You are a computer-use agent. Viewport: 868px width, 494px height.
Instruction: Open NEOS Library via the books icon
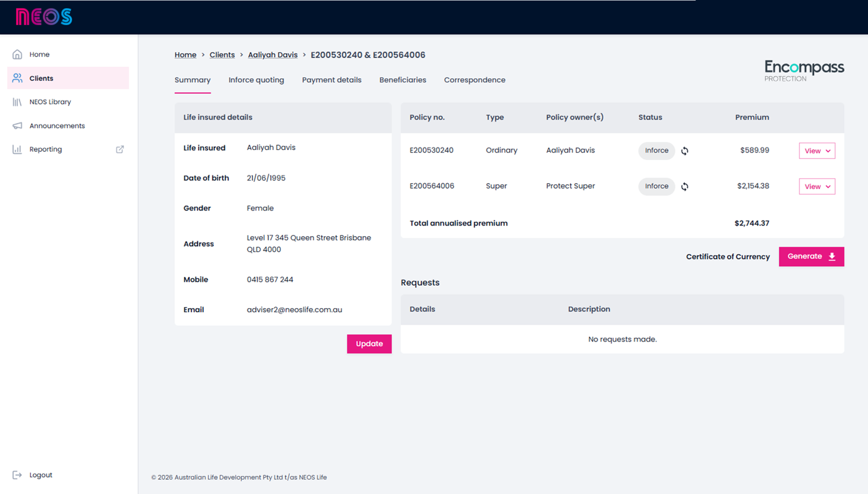[x=17, y=102]
